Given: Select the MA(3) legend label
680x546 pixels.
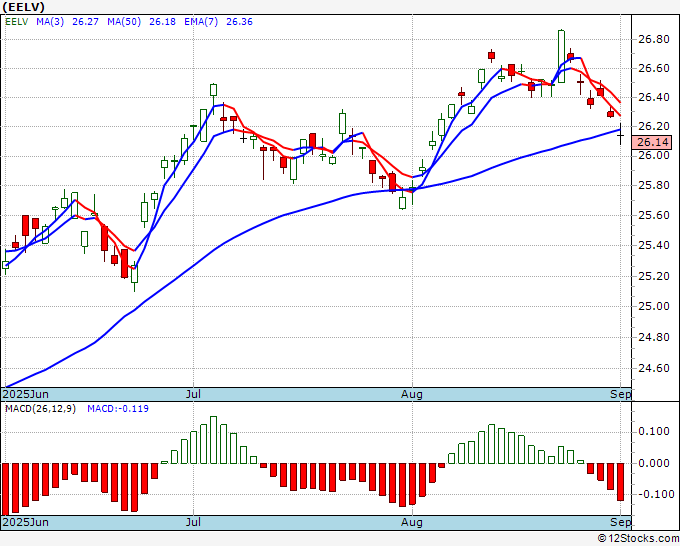Looking at the screenshot, I should [50, 22].
